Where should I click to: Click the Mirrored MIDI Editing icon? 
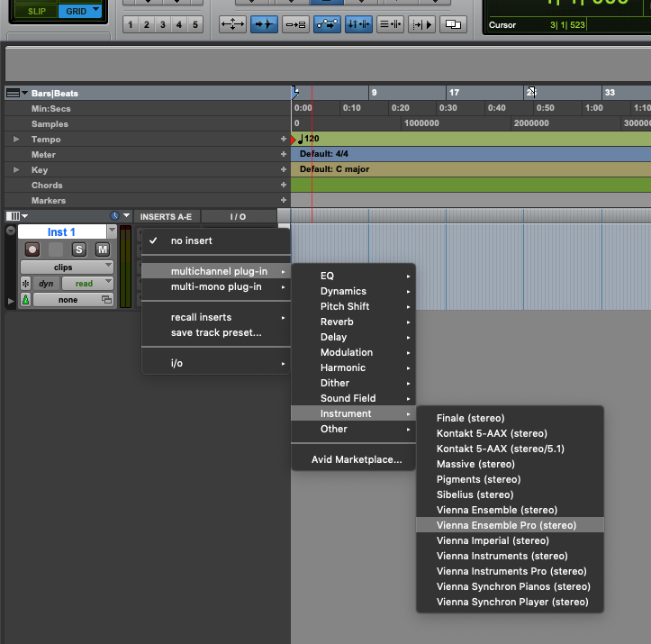[x=295, y=24]
